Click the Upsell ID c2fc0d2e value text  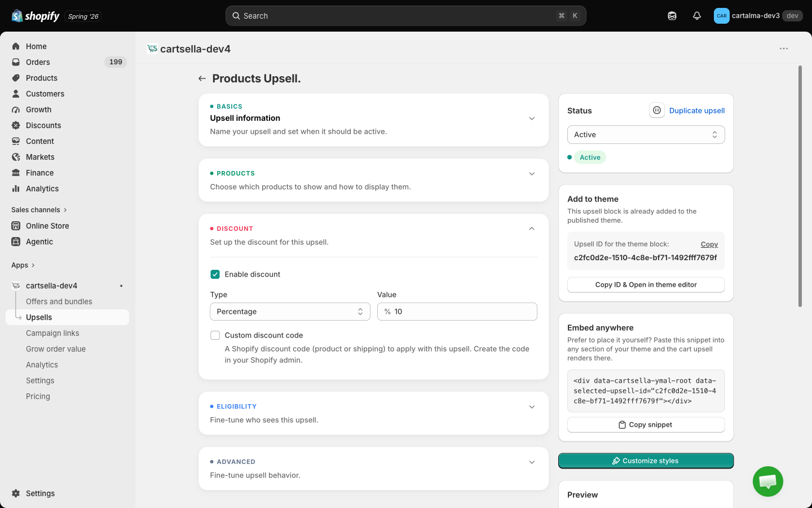point(646,257)
